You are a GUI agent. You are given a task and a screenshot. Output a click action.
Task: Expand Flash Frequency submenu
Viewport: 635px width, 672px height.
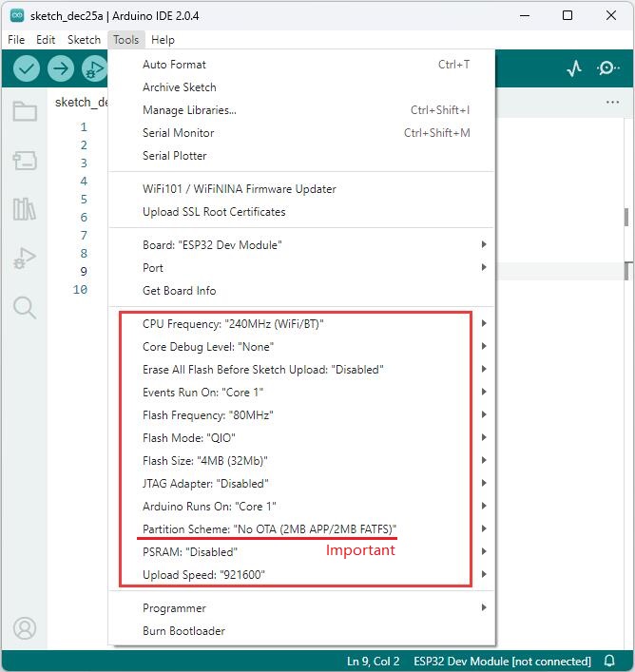point(301,414)
